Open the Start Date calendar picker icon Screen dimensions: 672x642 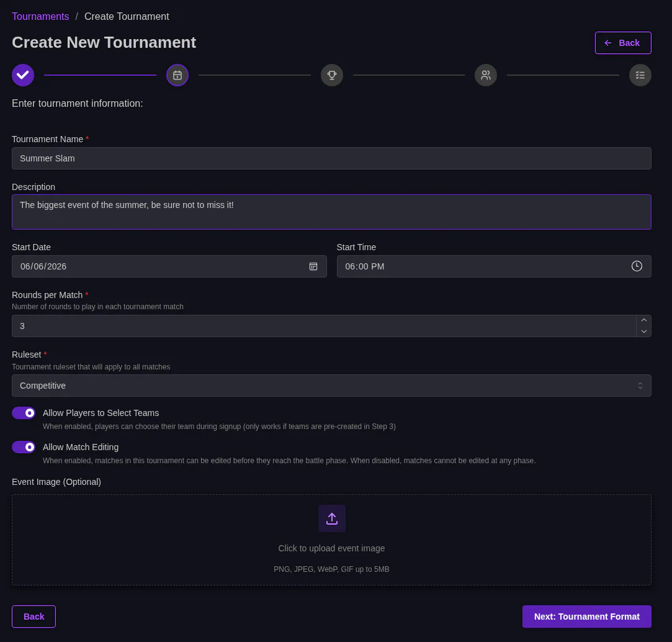pyautogui.click(x=313, y=266)
